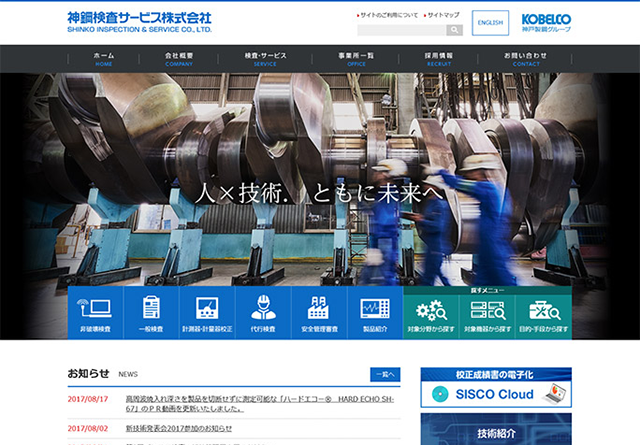Image resolution: width=640 pixels, height=445 pixels.
Task: Open the 製品紹介 monitor icon tile
Action: (x=375, y=313)
